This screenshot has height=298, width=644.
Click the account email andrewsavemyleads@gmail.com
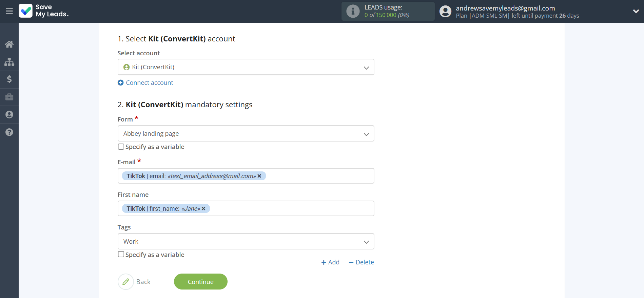pyautogui.click(x=505, y=8)
